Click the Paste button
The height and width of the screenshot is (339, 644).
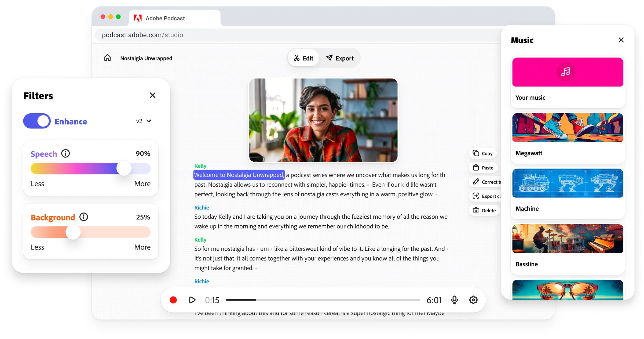[483, 168]
